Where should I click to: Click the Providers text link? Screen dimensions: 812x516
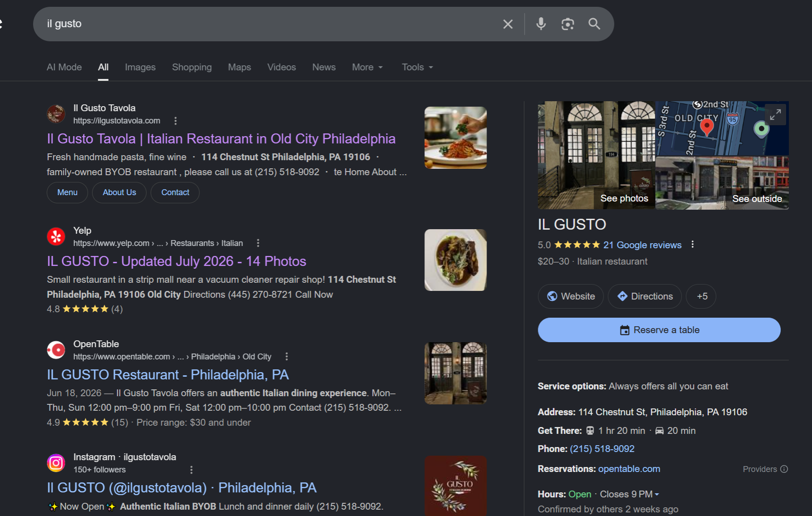[760, 469]
